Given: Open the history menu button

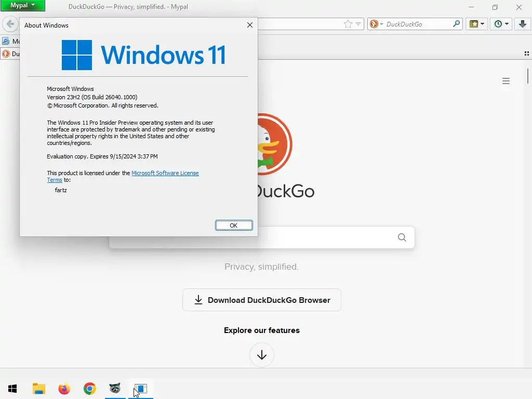Looking at the screenshot, I should pyautogui.click(x=501, y=24).
